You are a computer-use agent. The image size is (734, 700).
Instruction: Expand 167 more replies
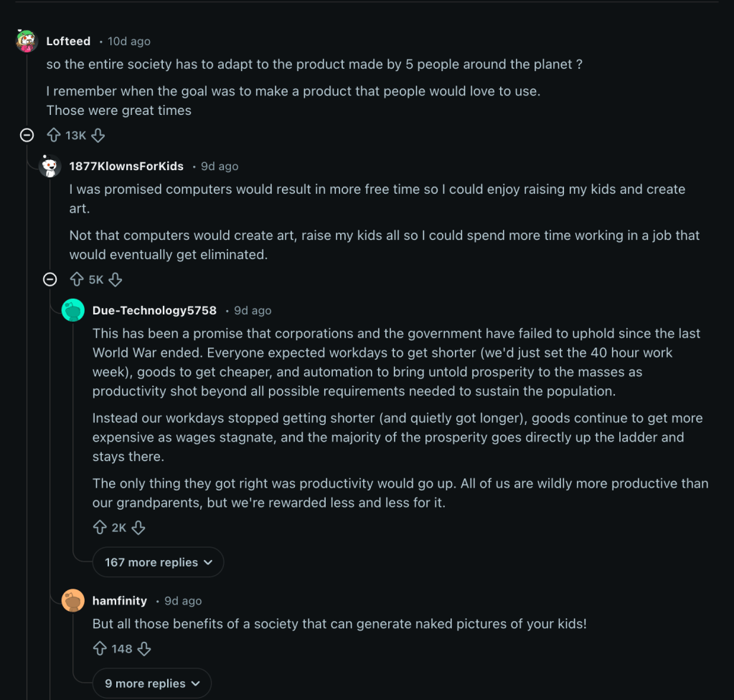click(158, 562)
